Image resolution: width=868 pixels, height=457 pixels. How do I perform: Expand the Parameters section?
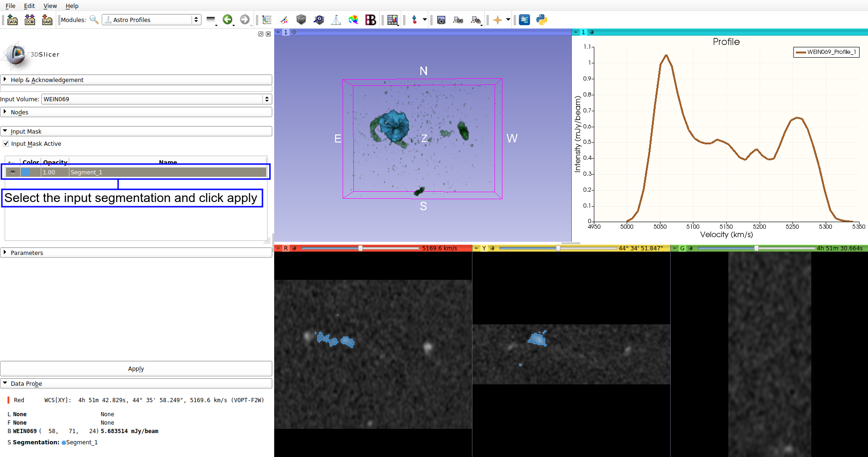[x=136, y=253]
